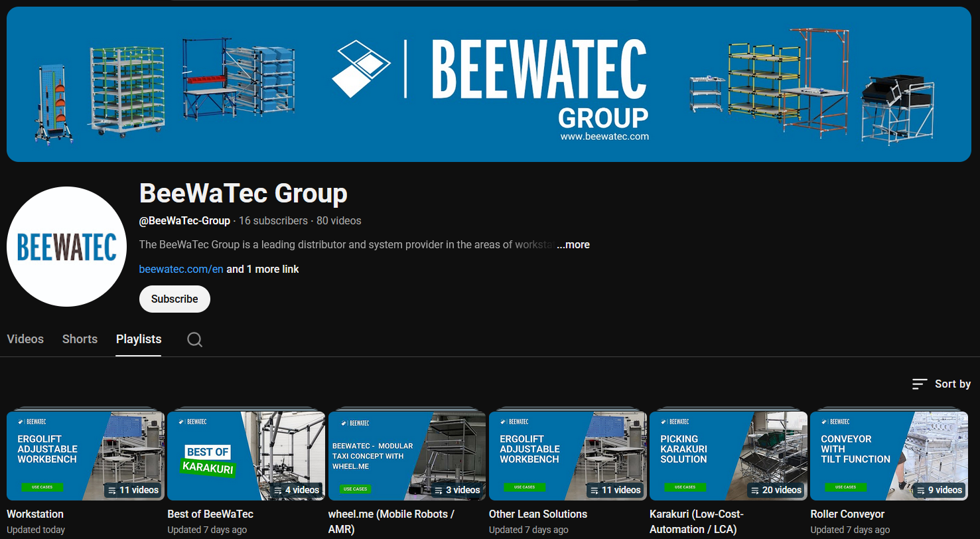Open the Conveyor with Tilt Function thumbnail

pos(888,455)
